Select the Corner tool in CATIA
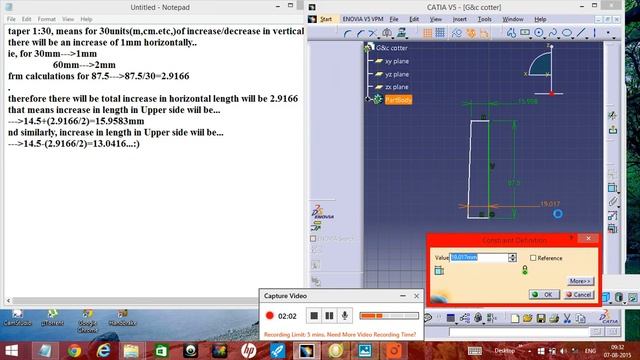This screenshot has height=360, width=640. tap(347, 33)
